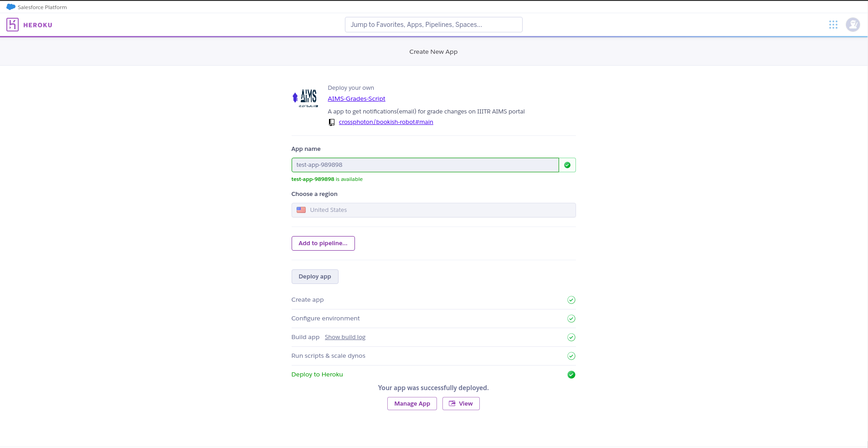Click the 'Create app' step text
868x448 pixels.
(x=308, y=300)
